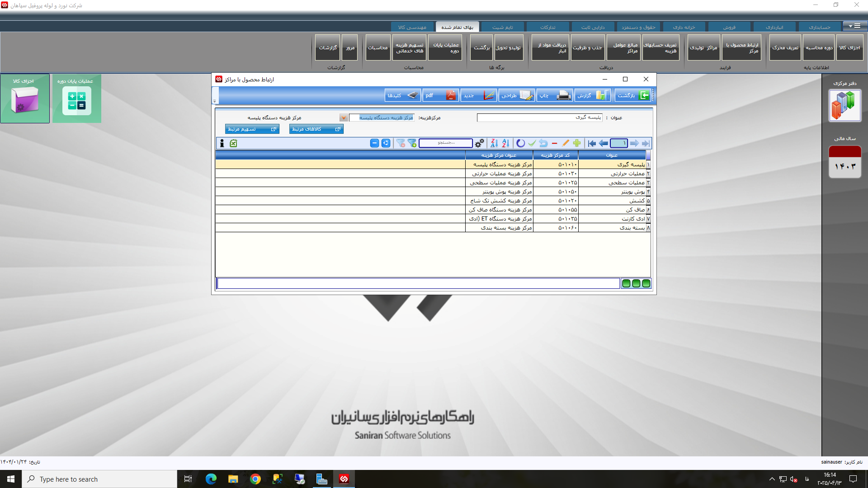The image size is (868, 488).
Task: Open the hamburger menu at top right
Action: coord(857,26)
